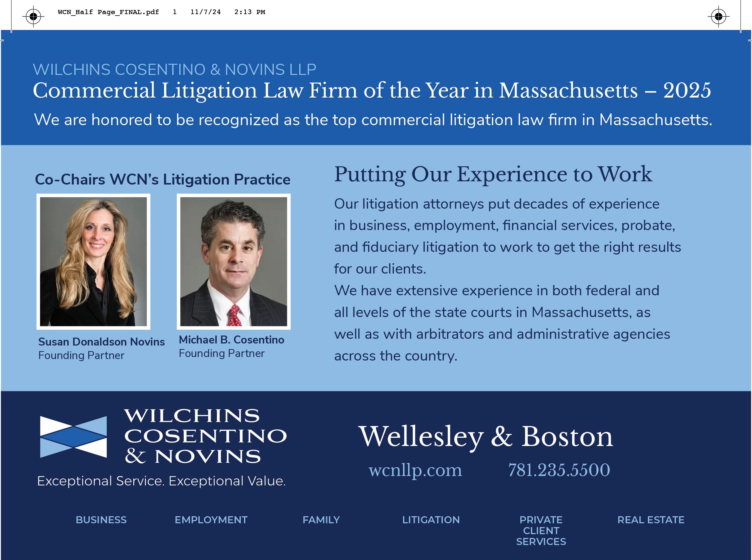The image size is (752, 560).
Task: Open the wcnllp.com website link
Action: point(415,470)
